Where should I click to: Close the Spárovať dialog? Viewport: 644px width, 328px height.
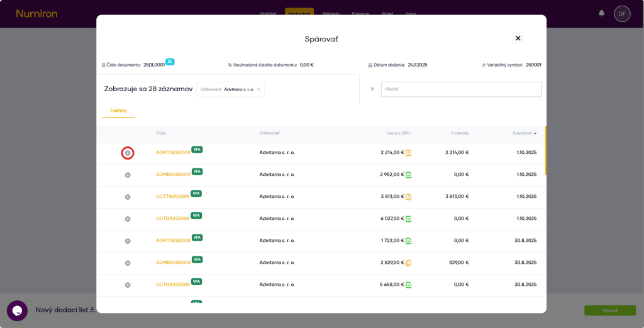518,38
